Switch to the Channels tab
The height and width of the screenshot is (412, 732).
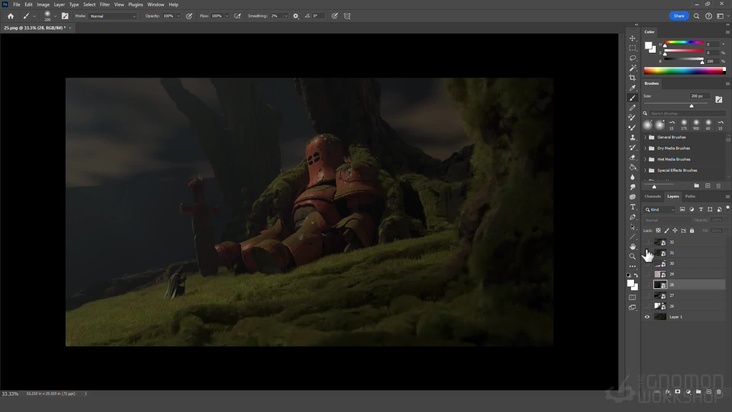[653, 196]
